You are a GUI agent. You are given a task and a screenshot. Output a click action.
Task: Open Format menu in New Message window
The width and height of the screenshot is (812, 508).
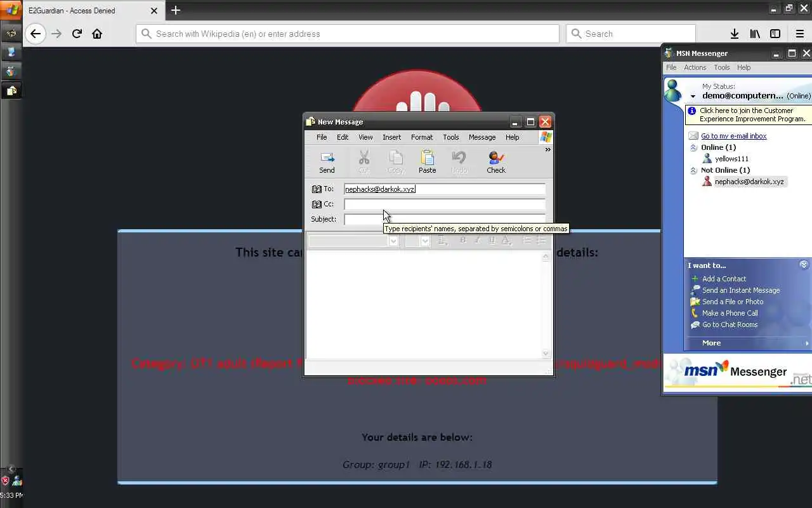point(422,137)
